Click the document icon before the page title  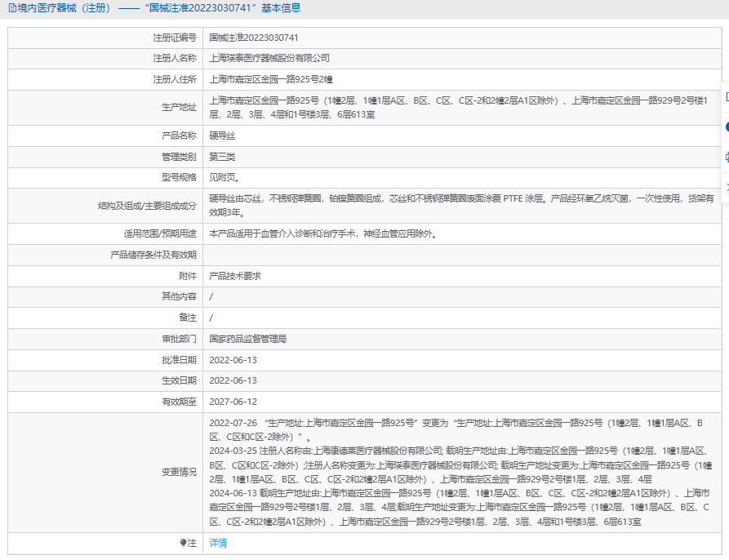[12, 8]
